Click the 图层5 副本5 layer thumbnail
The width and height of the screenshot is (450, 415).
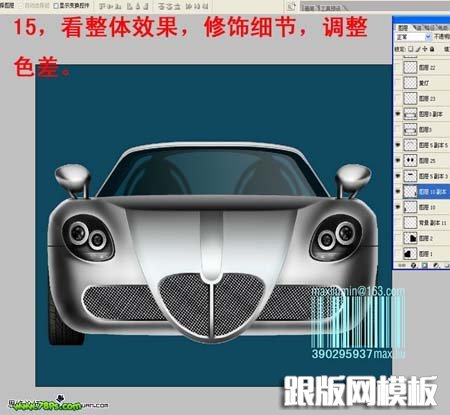tap(410, 145)
